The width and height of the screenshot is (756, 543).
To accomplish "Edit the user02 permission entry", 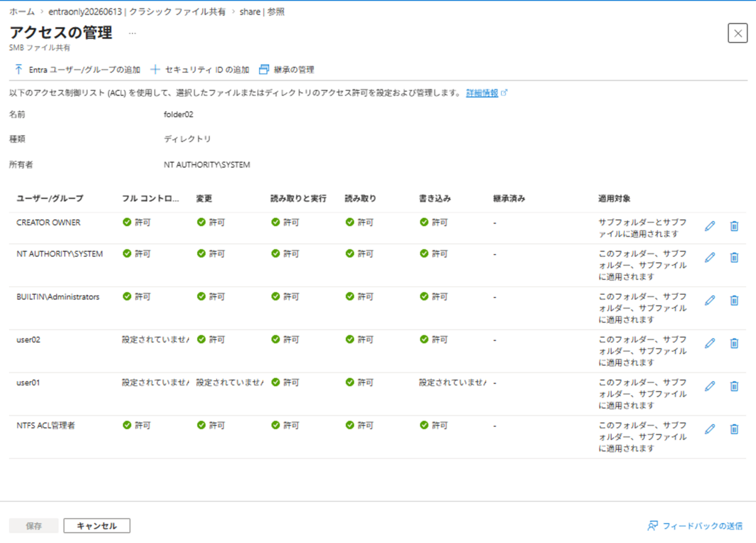I will (710, 343).
